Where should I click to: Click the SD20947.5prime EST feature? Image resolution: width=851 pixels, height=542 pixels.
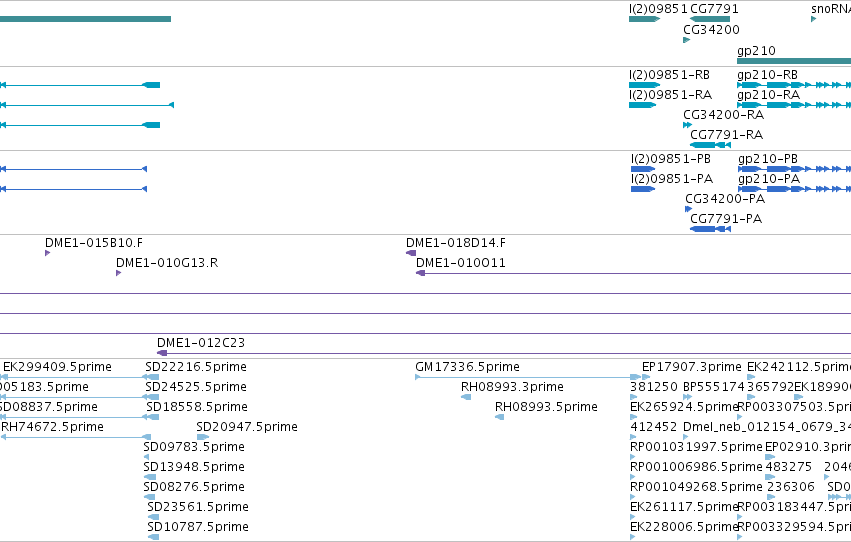click(x=203, y=437)
